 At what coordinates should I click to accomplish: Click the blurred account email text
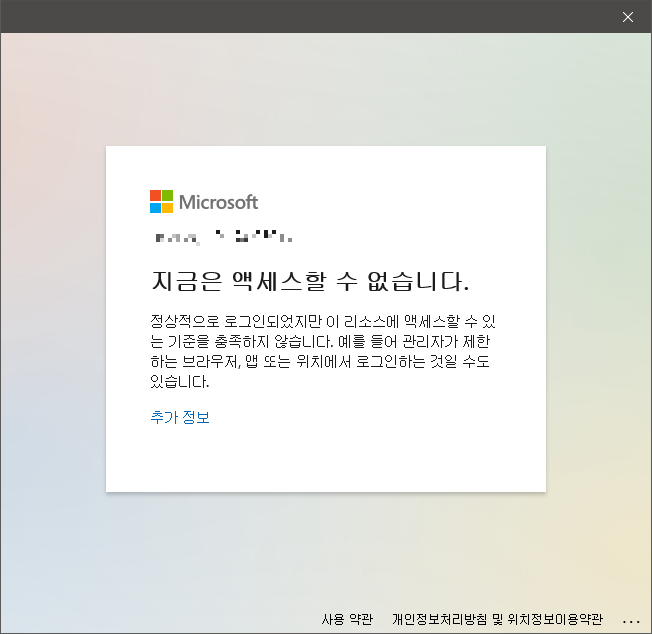tap(224, 237)
